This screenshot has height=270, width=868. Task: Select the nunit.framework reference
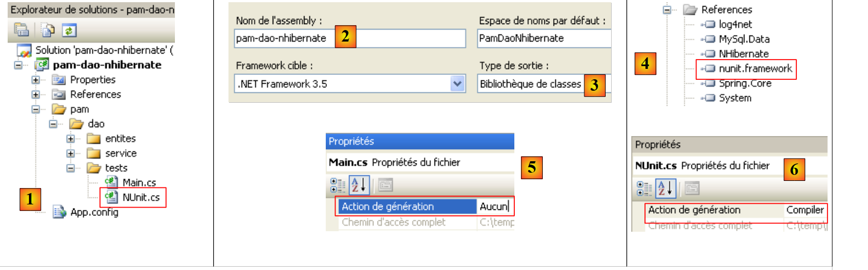(755, 69)
